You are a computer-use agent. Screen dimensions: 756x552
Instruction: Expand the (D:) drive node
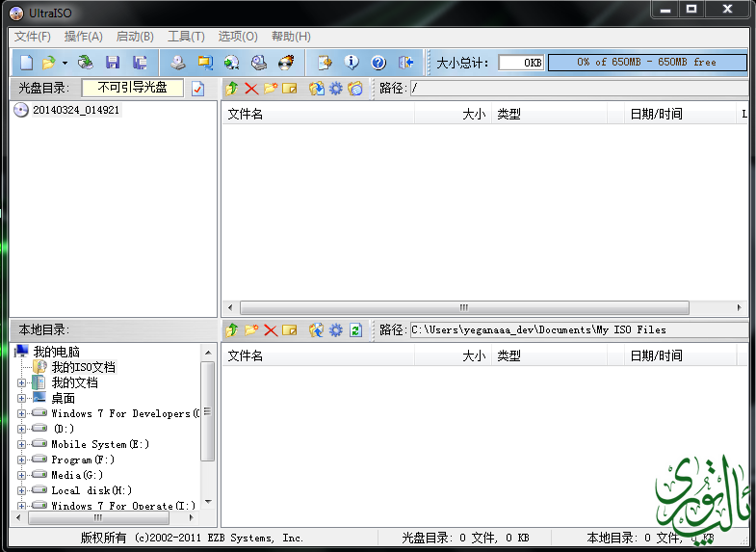pyautogui.click(x=21, y=429)
